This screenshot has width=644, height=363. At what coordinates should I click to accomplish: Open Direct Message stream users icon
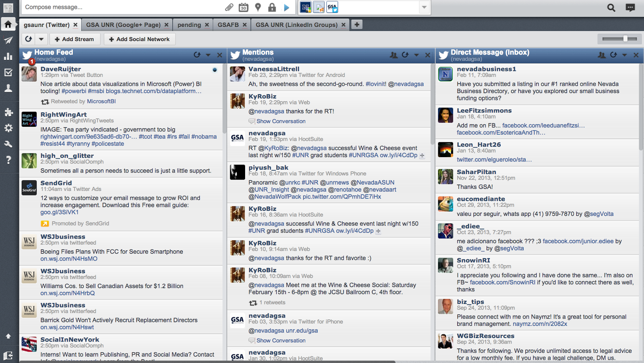click(602, 55)
